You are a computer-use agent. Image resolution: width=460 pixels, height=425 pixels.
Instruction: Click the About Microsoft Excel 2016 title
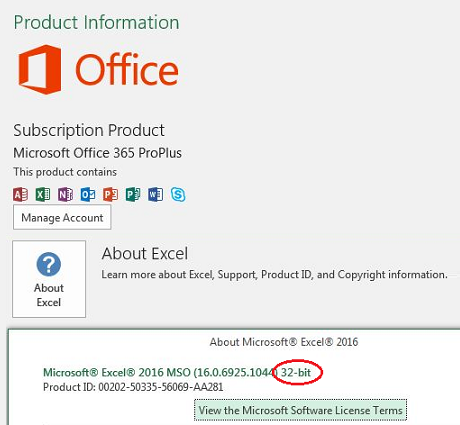coord(284,342)
